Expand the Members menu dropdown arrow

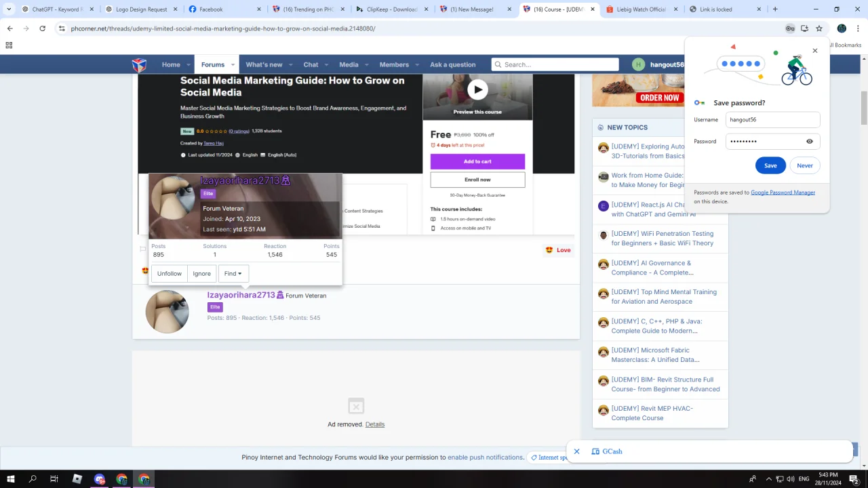[x=417, y=65]
